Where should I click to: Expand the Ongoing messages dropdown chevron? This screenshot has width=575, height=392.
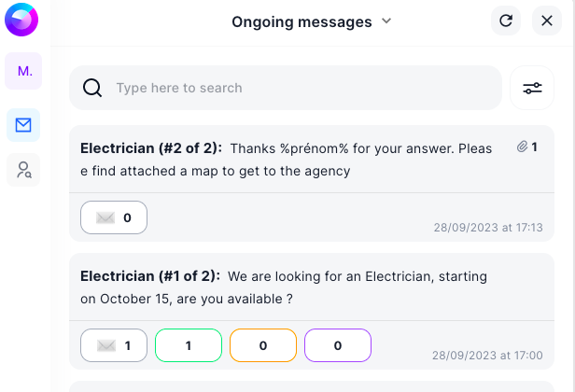click(386, 21)
